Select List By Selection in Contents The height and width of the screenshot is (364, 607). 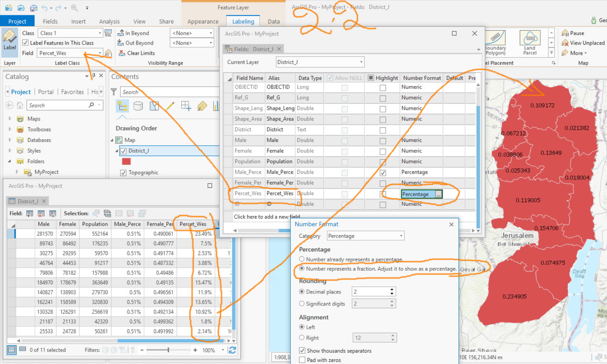tap(154, 106)
